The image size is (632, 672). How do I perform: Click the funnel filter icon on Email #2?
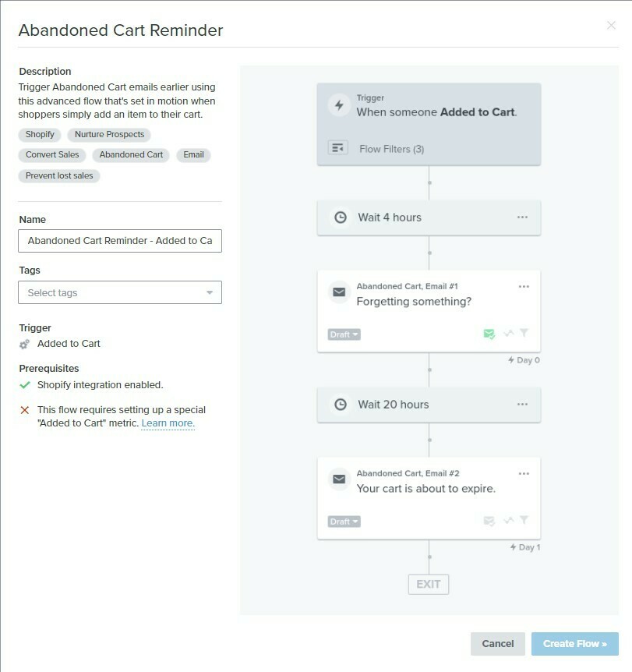coord(524,520)
